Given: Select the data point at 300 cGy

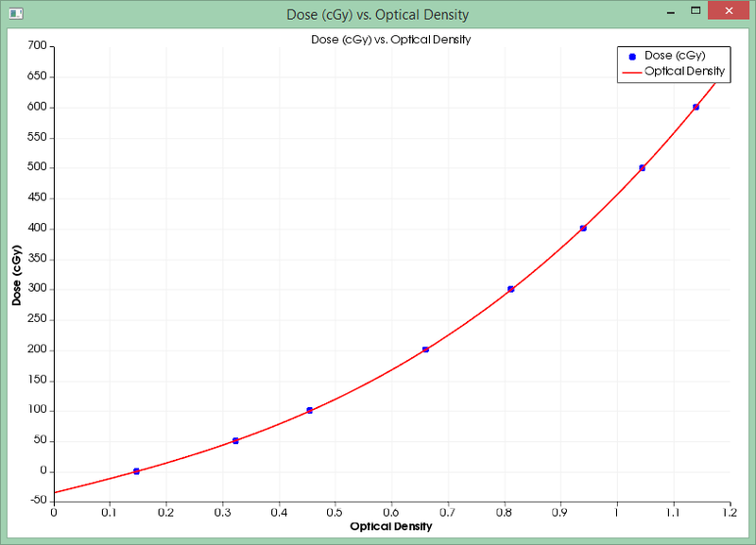Looking at the screenshot, I should [x=511, y=289].
